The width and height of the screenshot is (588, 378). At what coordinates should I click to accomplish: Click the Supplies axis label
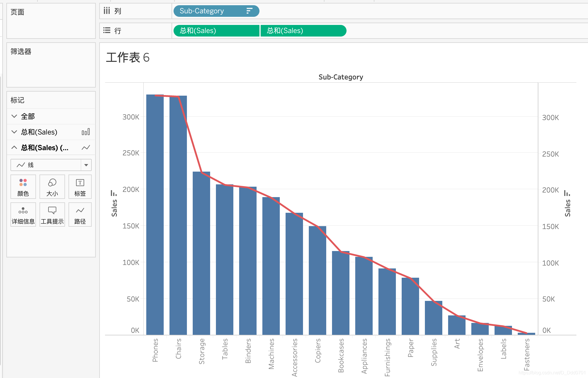point(434,352)
